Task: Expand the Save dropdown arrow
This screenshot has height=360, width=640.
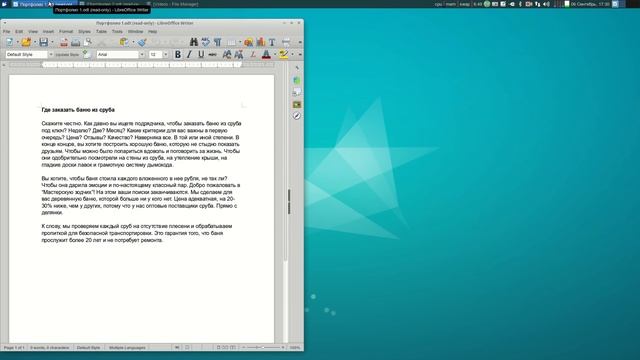Action: 52,42
